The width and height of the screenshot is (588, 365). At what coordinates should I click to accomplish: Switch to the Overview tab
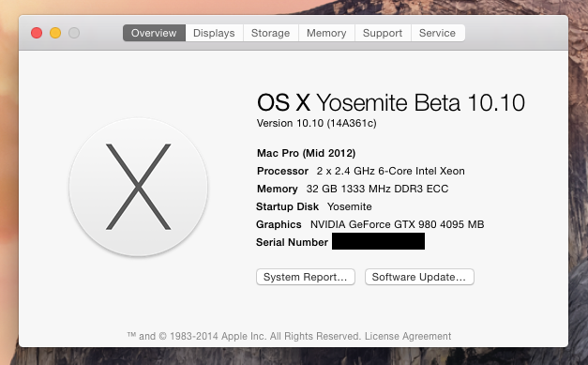(154, 33)
